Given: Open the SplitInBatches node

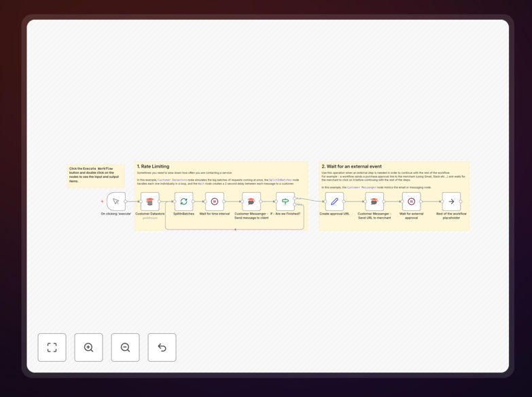Looking at the screenshot, I should tap(184, 202).
